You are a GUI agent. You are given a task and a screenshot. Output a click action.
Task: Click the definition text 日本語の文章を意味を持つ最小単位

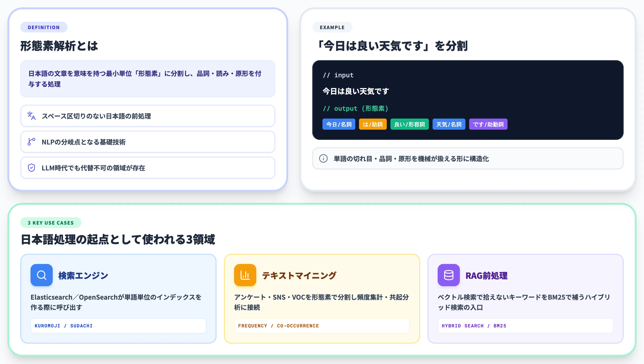pos(145,79)
